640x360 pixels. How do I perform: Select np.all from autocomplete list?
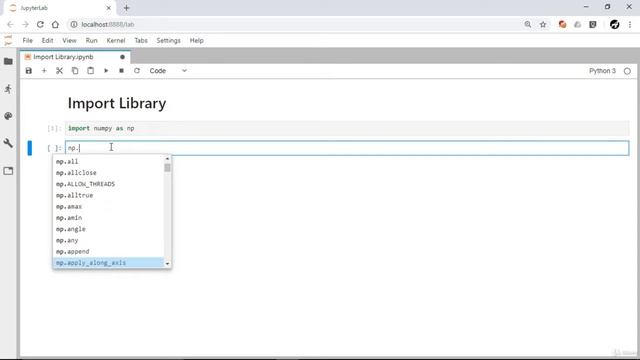109,162
